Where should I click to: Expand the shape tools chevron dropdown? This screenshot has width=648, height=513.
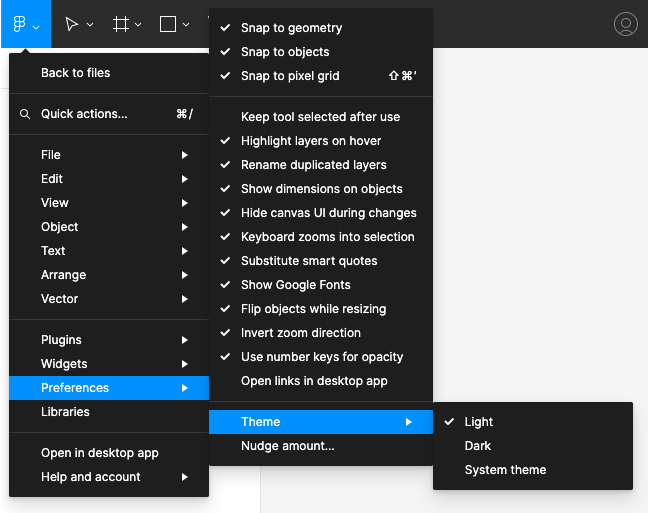coord(186,25)
